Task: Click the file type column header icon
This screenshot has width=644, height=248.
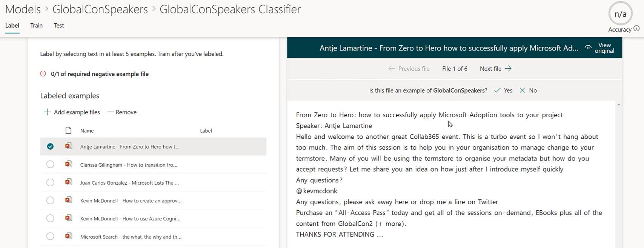Action: pyautogui.click(x=68, y=130)
